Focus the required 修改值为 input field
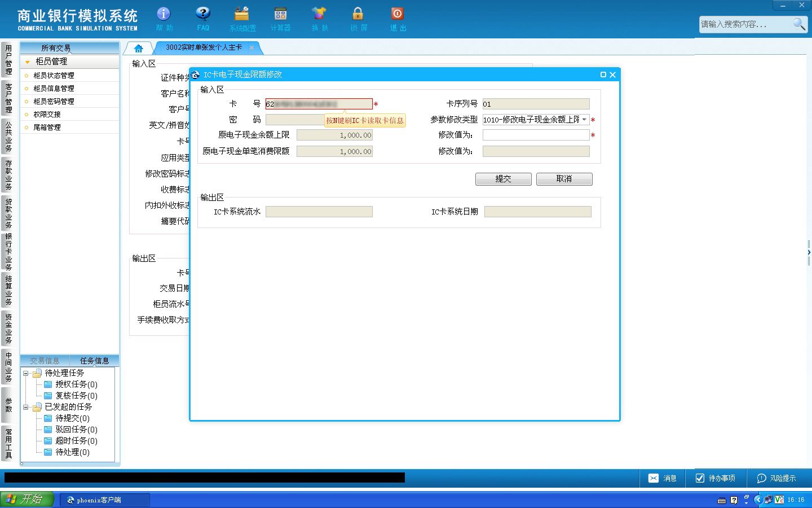This screenshot has height=508, width=812. 536,135
